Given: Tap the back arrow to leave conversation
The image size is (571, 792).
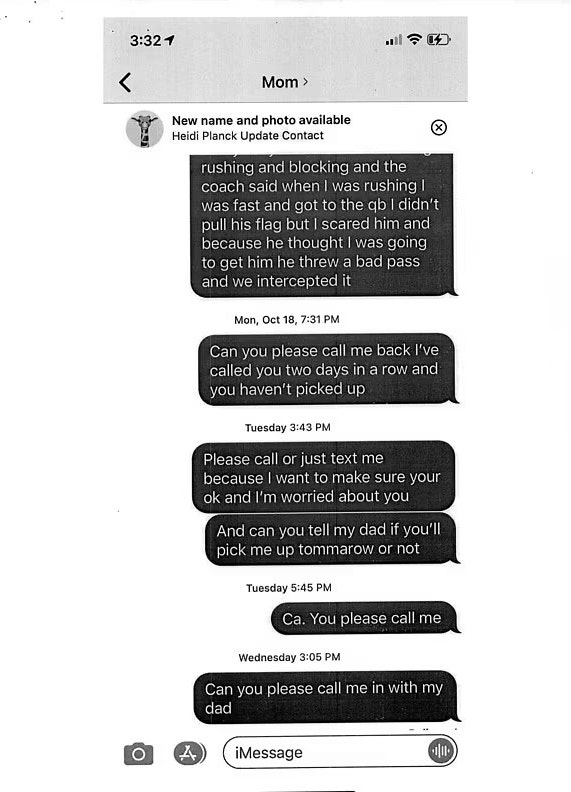Looking at the screenshot, I should click(125, 82).
